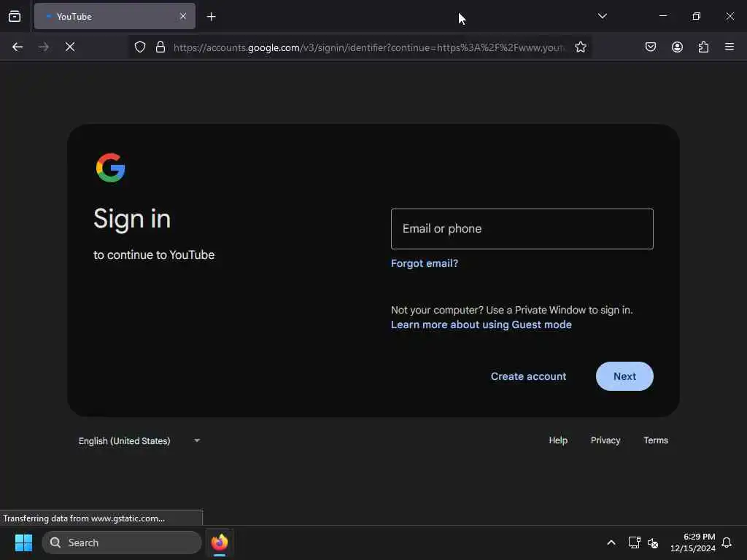The height and width of the screenshot is (560, 747).
Task: Open the muted volume tray icon
Action: tap(653, 542)
